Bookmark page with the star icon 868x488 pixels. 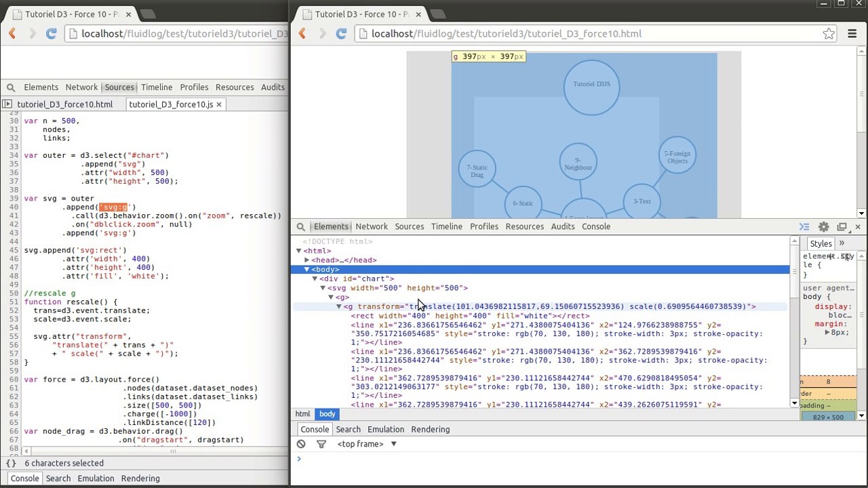point(829,33)
